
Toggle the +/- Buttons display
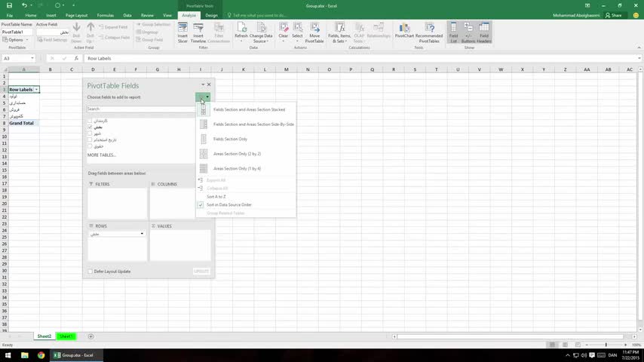pyautogui.click(x=468, y=33)
